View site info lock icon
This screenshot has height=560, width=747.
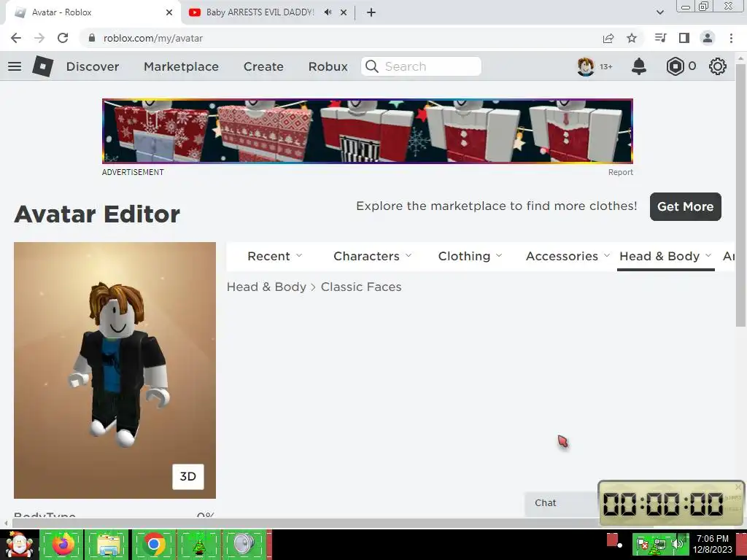coord(92,38)
